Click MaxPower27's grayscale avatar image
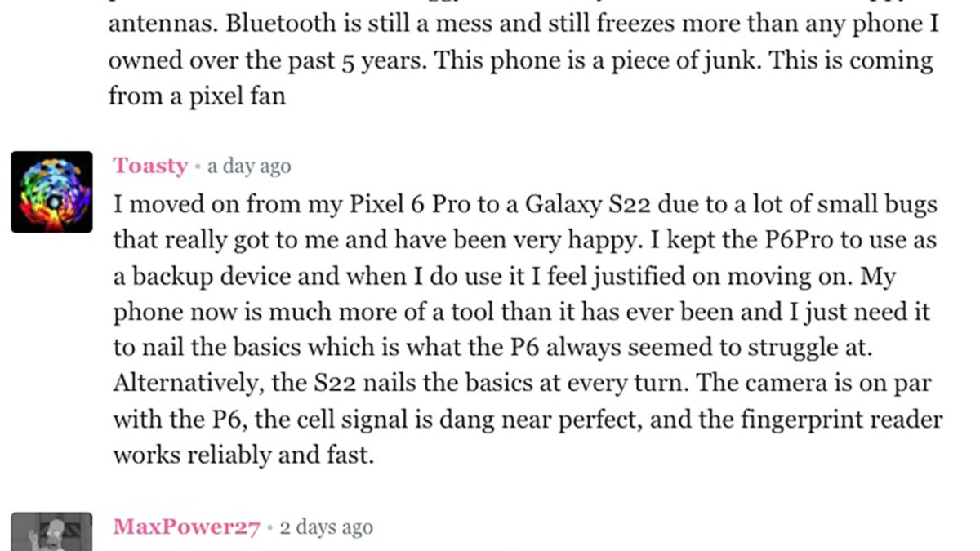This screenshot has height=551, width=980. tap(51, 532)
